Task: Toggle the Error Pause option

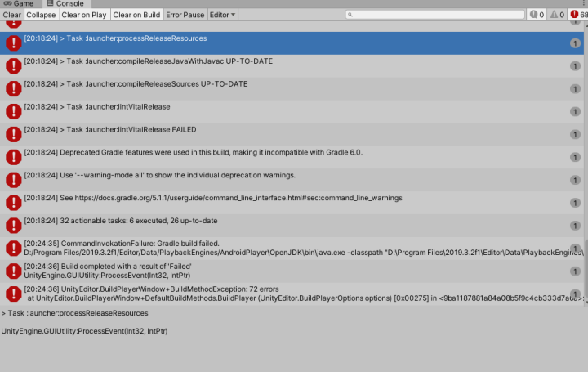Action: 185,15
